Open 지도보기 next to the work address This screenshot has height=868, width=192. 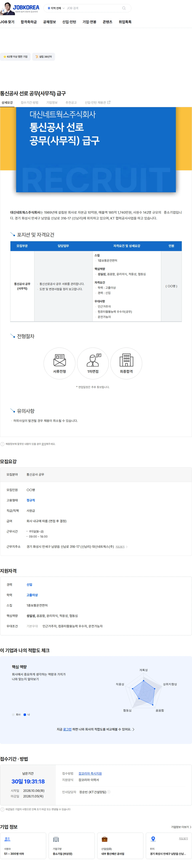pos(120,547)
